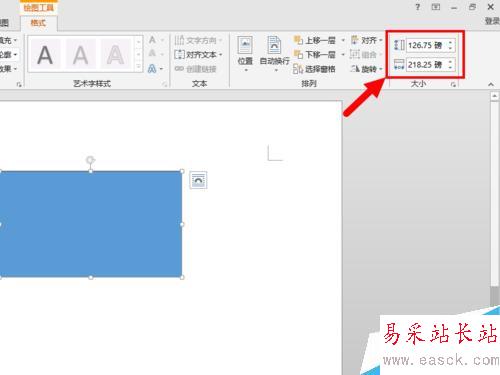The height and width of the screenshot is (375, 500).
Task: Click the rotation handle above the rectangle
Action: (90, 160)
